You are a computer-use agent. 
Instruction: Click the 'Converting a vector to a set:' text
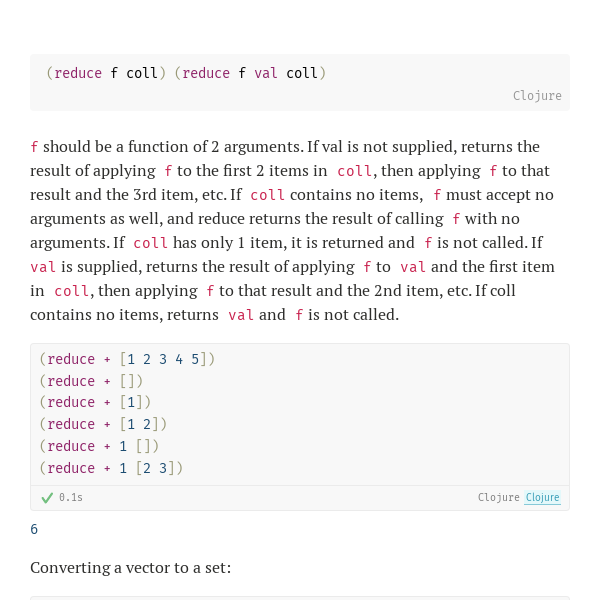[x=130, y=567]
